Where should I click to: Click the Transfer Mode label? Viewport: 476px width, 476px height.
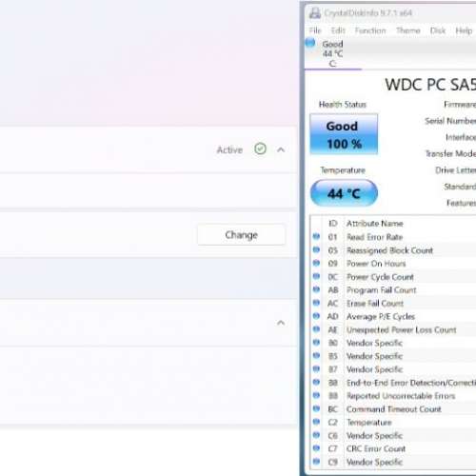450,153
